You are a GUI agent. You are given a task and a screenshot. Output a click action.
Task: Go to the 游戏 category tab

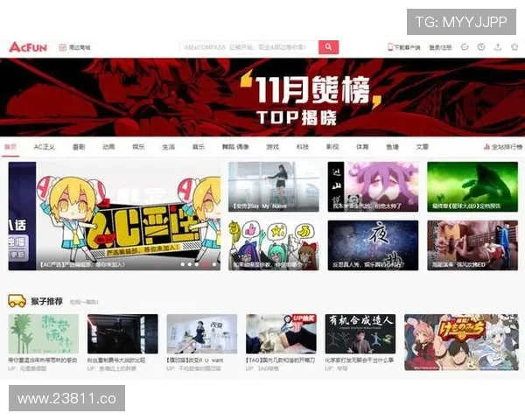point(272,147)
